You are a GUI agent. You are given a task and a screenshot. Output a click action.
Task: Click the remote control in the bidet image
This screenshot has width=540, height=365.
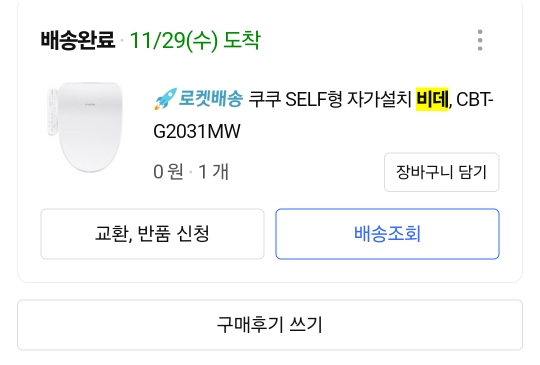click(x=52, y=112)
